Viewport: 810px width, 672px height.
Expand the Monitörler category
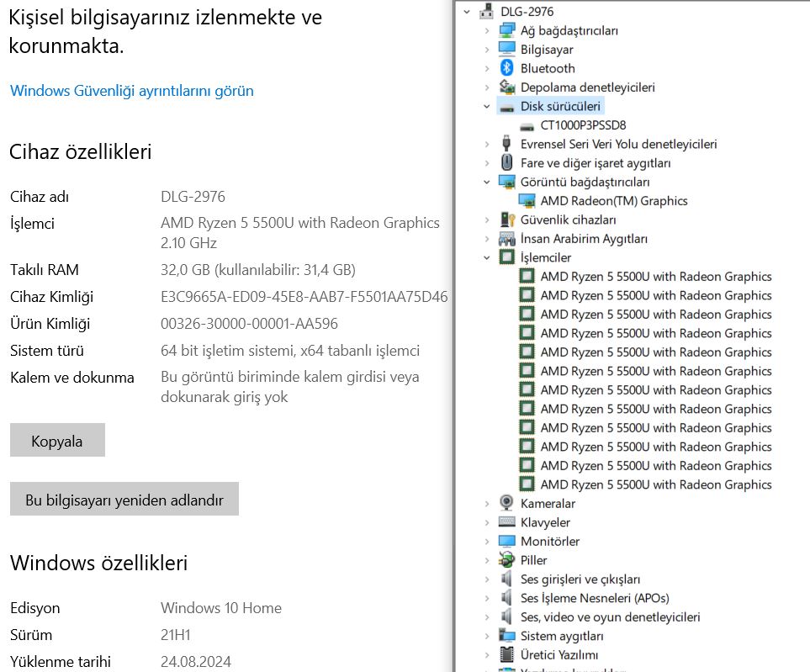coord(487,542)
